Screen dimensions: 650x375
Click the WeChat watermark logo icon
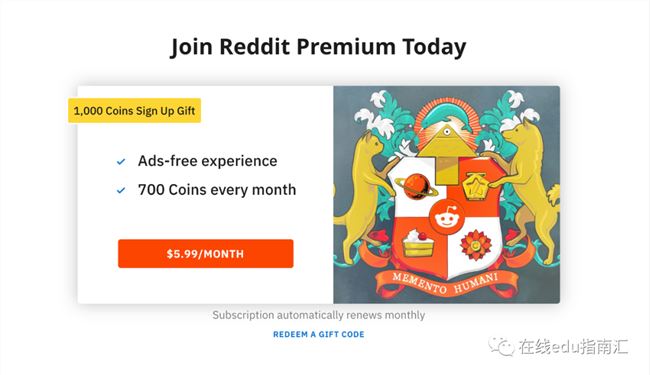point(502,346)
